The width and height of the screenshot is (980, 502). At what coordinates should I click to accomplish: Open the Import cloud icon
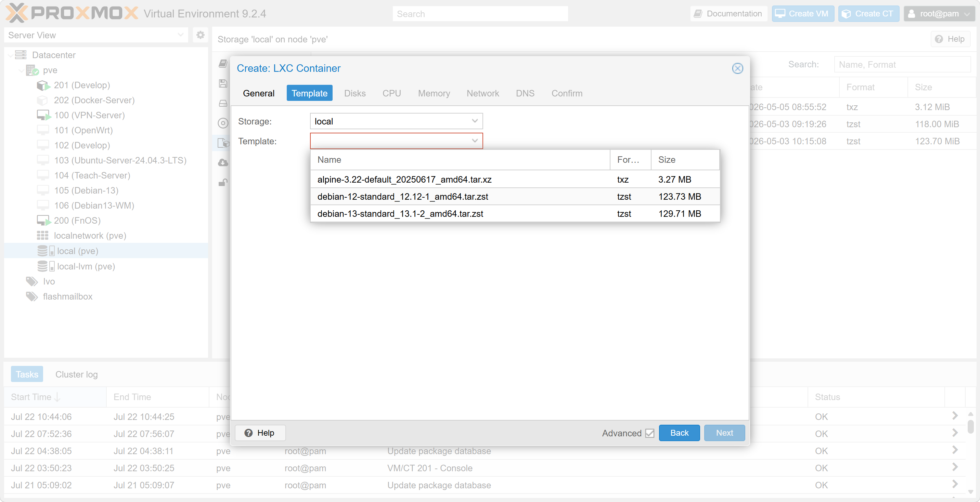(223, 163)
